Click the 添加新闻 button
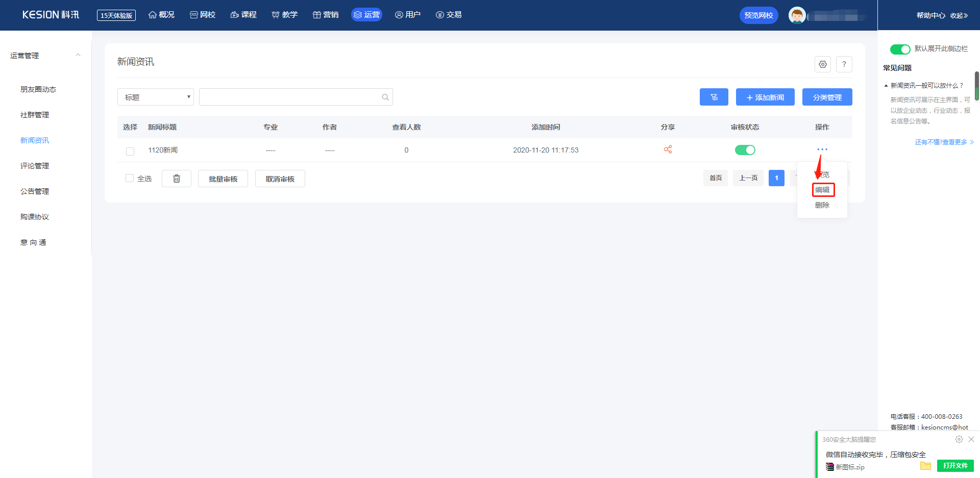 [x=765, y=97]
